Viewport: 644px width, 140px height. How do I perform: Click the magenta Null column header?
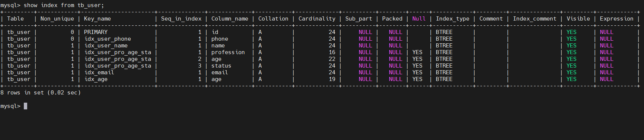(419, 19)
